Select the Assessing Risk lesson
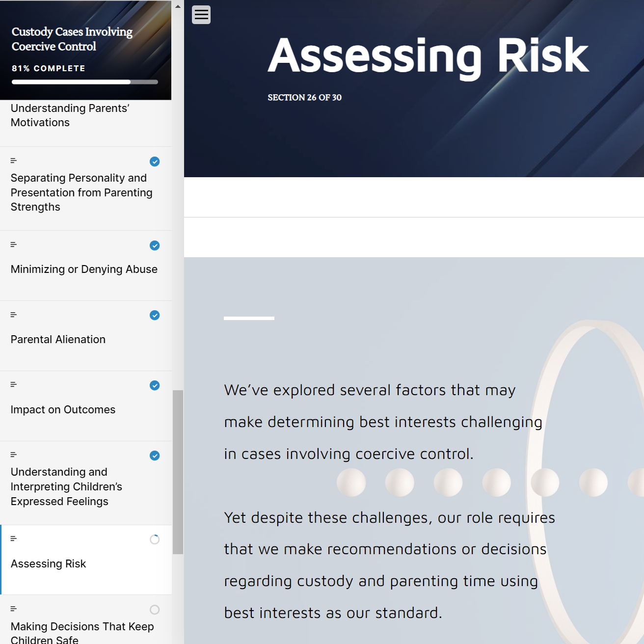Viewport: 644px width, 644px height. click(x=49, y=563)
